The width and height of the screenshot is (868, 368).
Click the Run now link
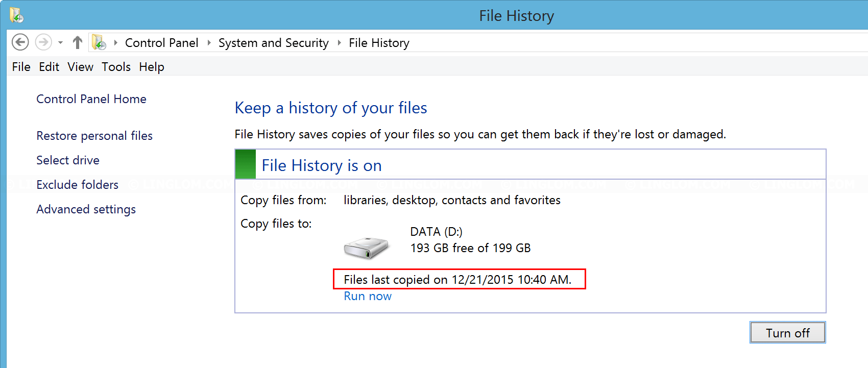(x=368, y=297)
